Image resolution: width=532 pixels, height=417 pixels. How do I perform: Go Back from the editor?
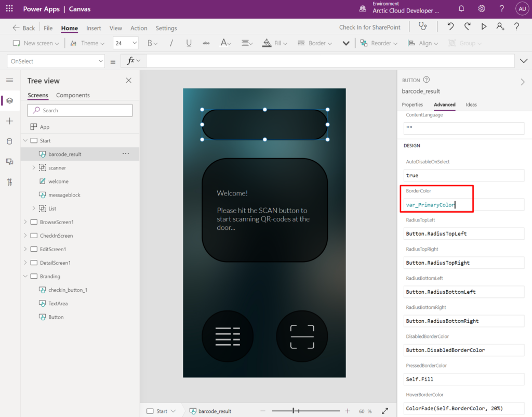coord(24,28)
